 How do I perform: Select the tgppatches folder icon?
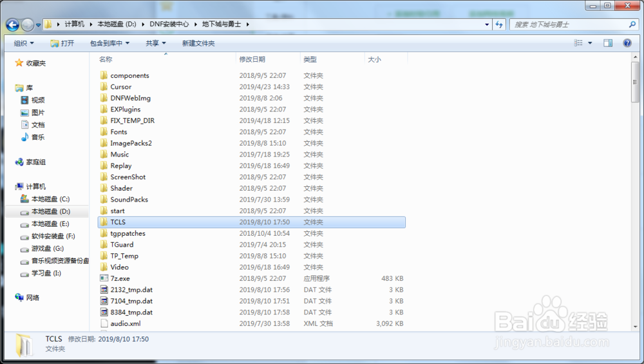pyautogui.click(x=104, y=233)
